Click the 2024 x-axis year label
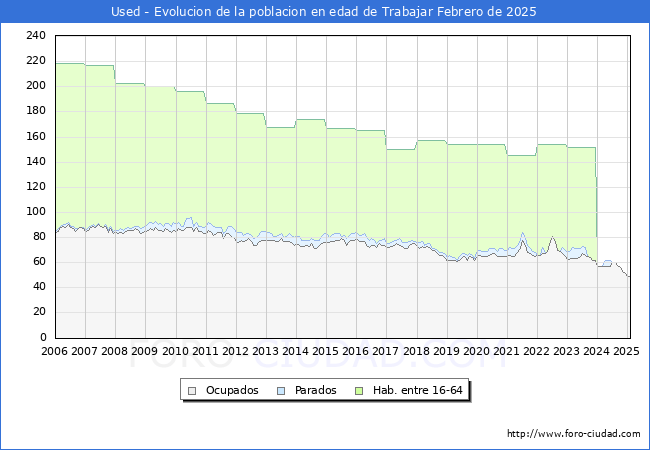The image size is (650, 450). coord(597,351)
